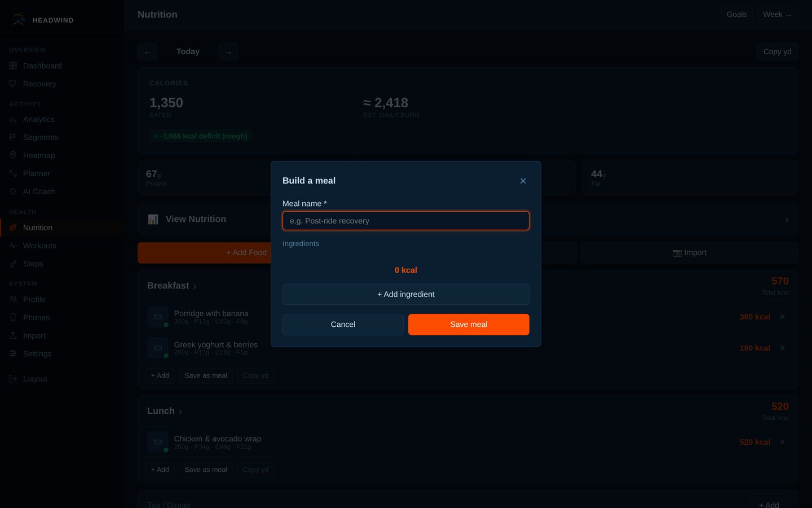Click the Dashboard grid icon
Image resolution: width=812 pixels, height=508 pixels.
pyautogui.click(x=13, y=66)
